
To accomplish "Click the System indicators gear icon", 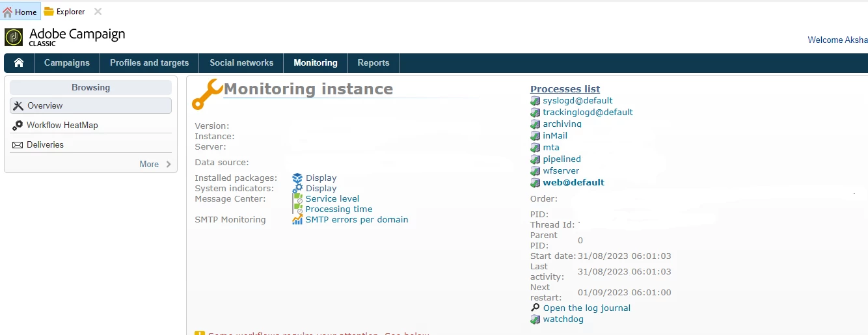I will [x=297, y=188].
